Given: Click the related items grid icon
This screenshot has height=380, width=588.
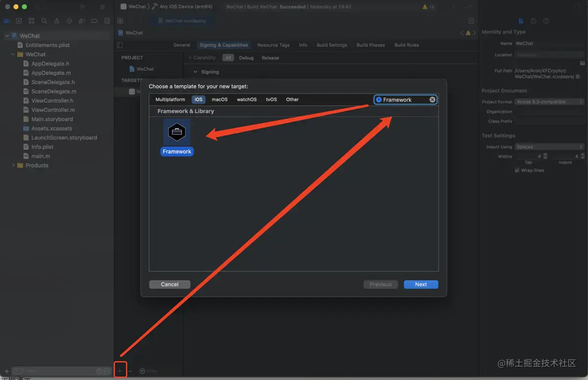Looking at the screenshot, I should pyautogui.click(x=120, y=21).
